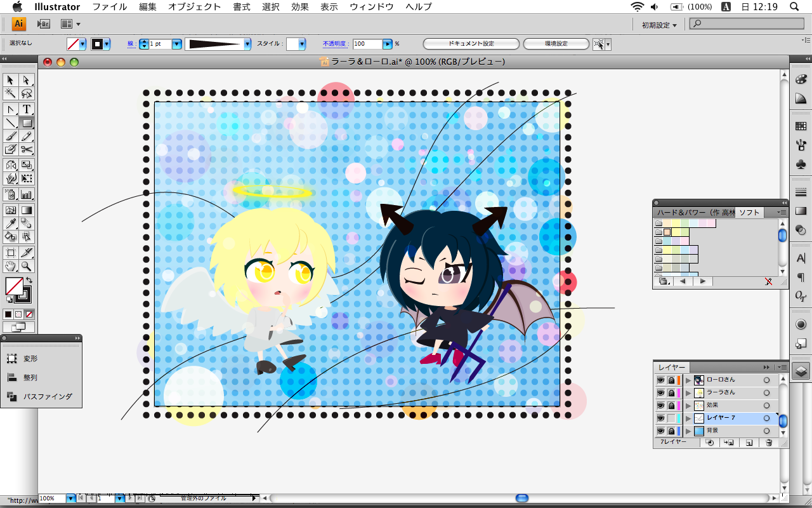Click the opacity value field

367,44
